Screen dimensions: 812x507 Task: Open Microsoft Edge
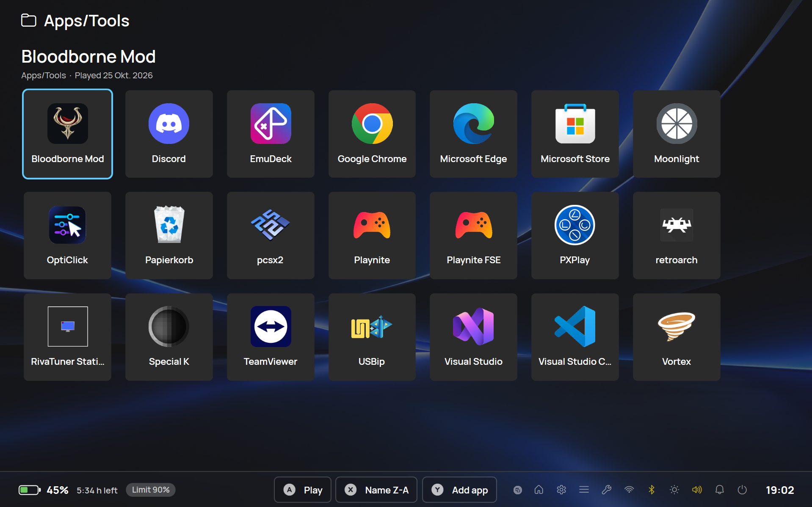473,134
